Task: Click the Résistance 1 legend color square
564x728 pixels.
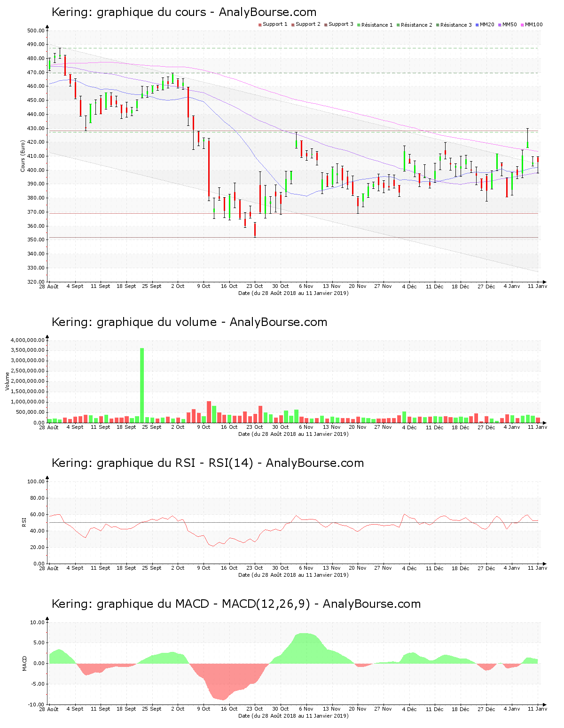Action: (359, 24)
